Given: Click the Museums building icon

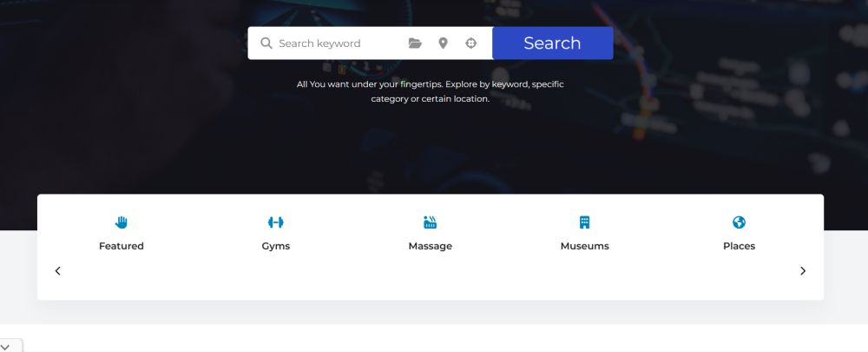Looking at the screenshot, I should pos(584,222).
